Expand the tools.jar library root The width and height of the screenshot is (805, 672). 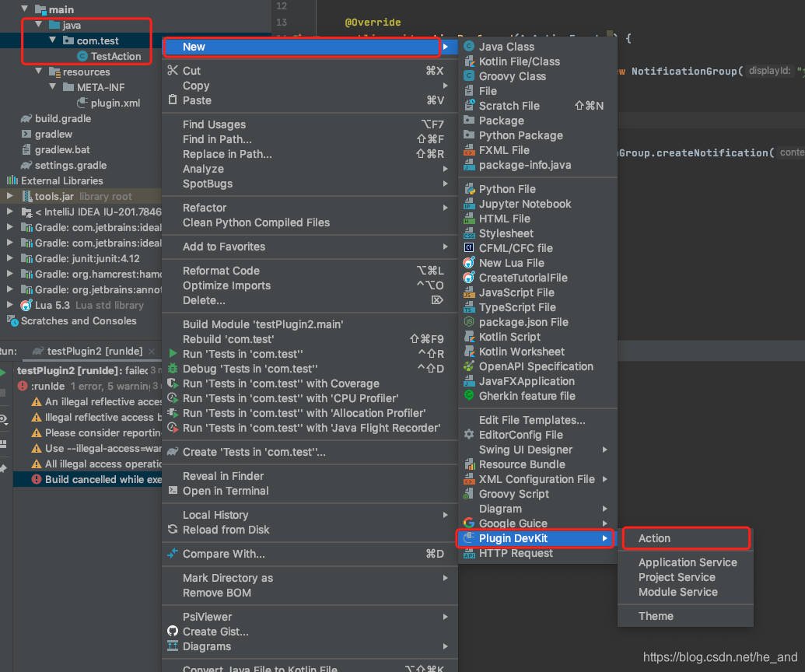pyautogui.click(x=10, y=196)
